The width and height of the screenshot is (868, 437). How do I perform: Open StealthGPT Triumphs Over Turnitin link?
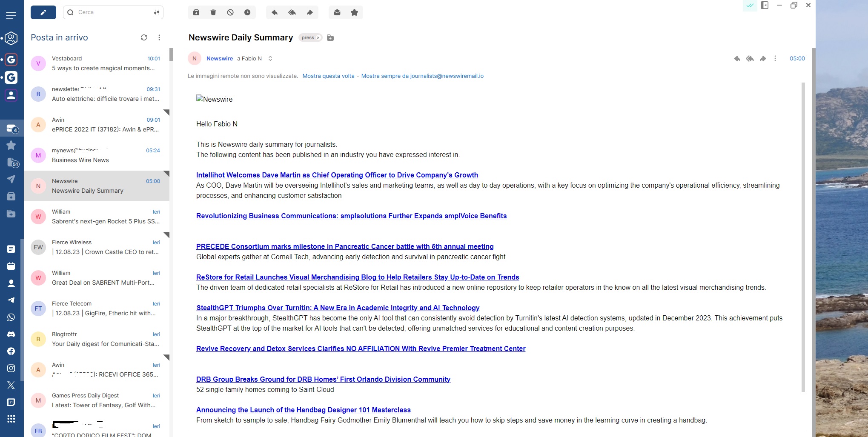pyautogui.click(x=338, y=308)
